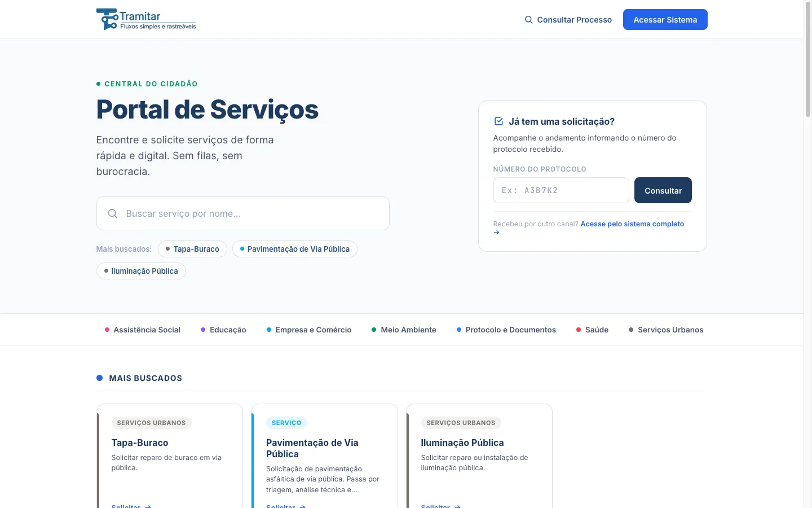Click the MAIS BUSCADOS section heading
This screenshot has height=508, width=812.
point(145,378)
